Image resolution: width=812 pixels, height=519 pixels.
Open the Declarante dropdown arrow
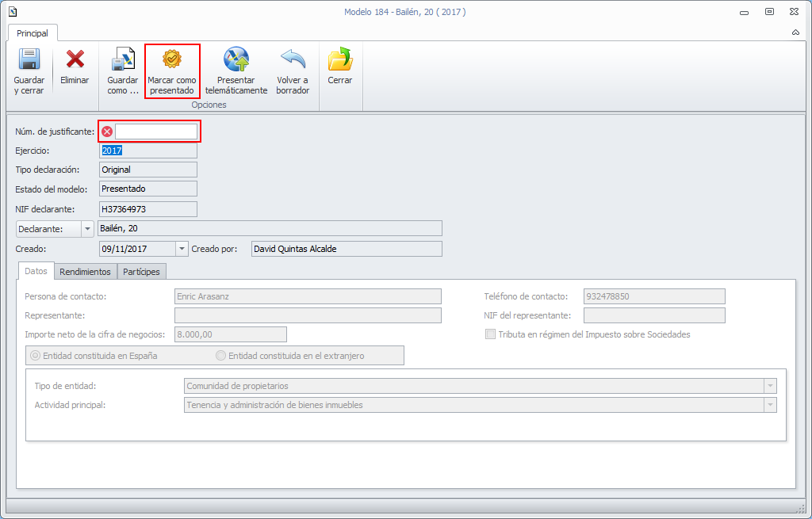[x=87, y=229]
